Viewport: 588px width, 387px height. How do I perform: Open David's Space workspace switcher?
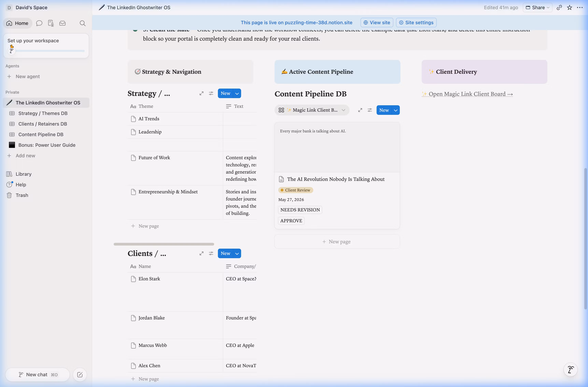click(x=27, y=8)
